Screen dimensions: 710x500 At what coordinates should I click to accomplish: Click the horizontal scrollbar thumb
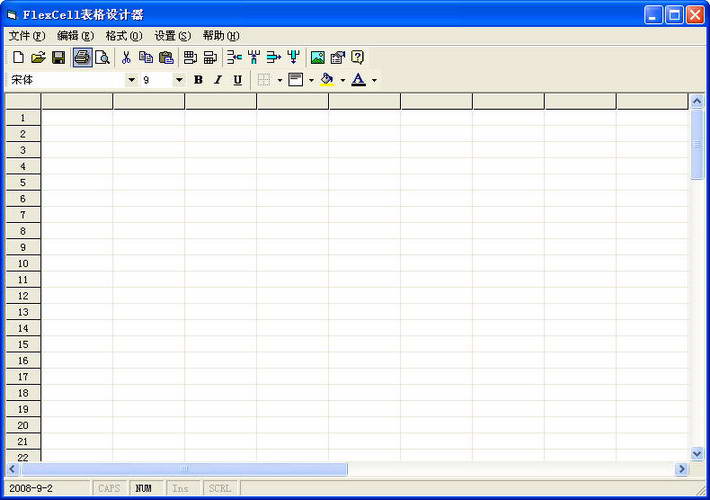[184, 469]
